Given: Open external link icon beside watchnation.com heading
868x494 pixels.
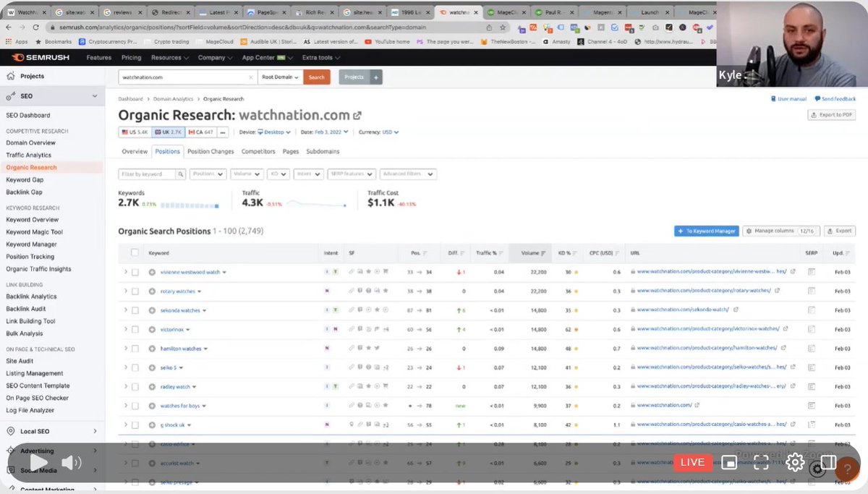Looking at the screenshot, I should coord(357,115).
